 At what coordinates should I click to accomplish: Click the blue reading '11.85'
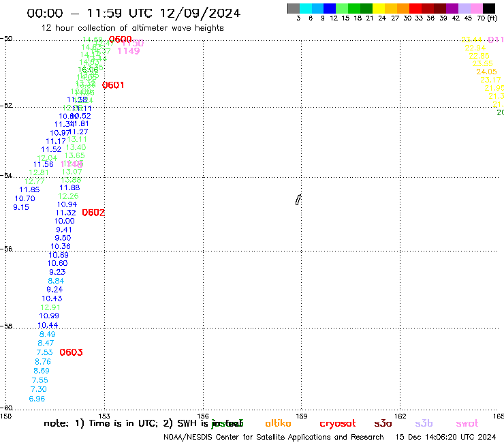point(29,189)
